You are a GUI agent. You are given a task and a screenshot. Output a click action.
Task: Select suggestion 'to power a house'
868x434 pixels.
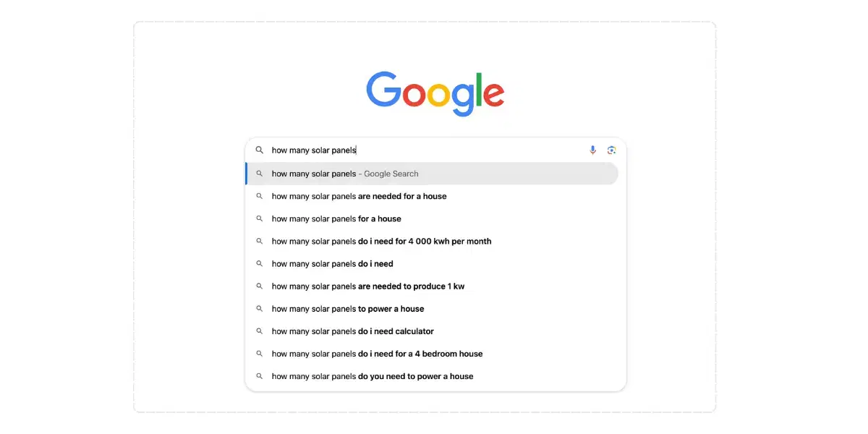pos(348,309)
